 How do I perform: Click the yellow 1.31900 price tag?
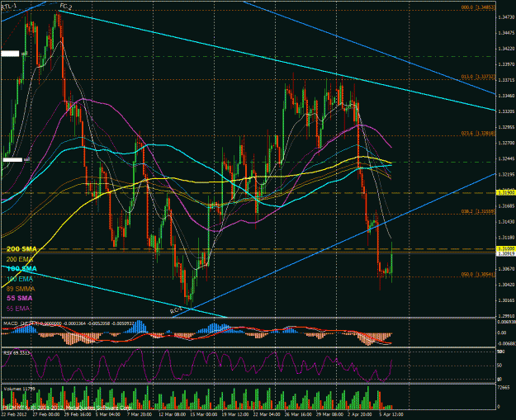tap(506, 193)
